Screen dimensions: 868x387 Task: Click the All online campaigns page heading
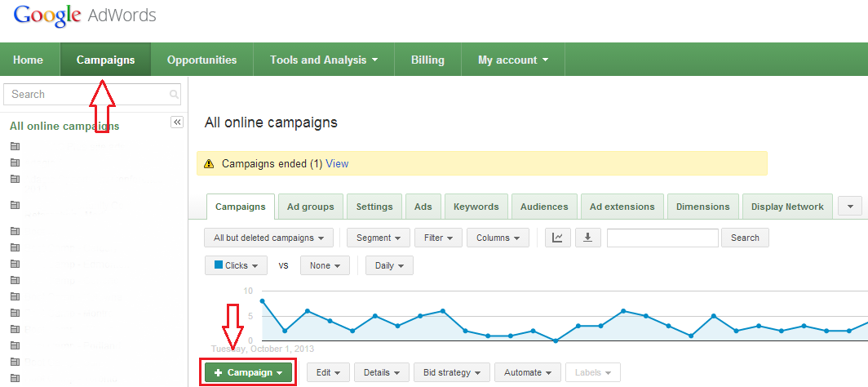271,122
